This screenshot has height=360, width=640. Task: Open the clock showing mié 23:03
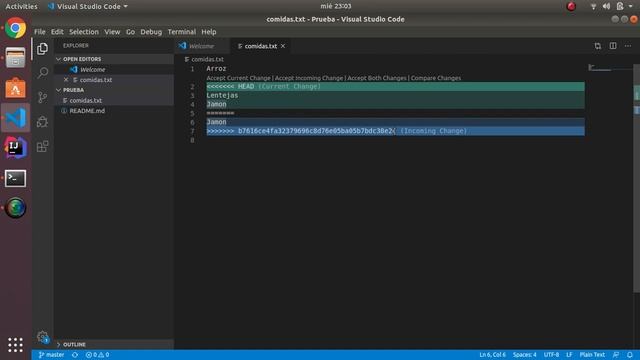tap(336, 6)
